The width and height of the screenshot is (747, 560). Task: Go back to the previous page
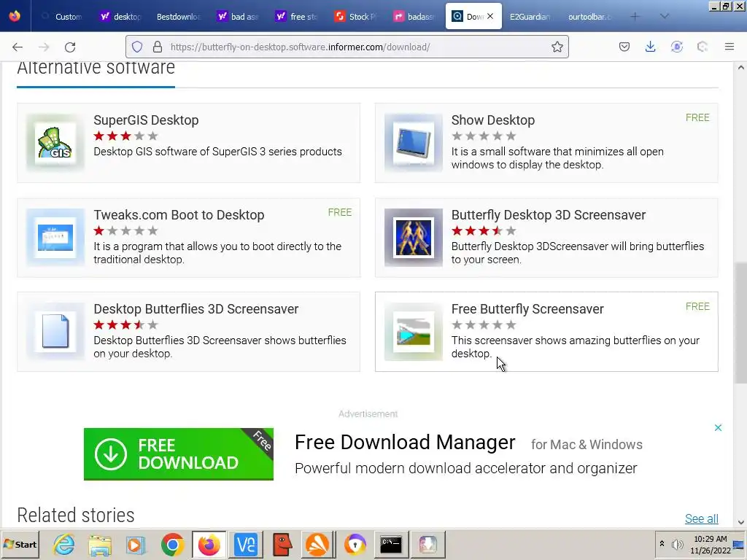[x=18, y=47]
